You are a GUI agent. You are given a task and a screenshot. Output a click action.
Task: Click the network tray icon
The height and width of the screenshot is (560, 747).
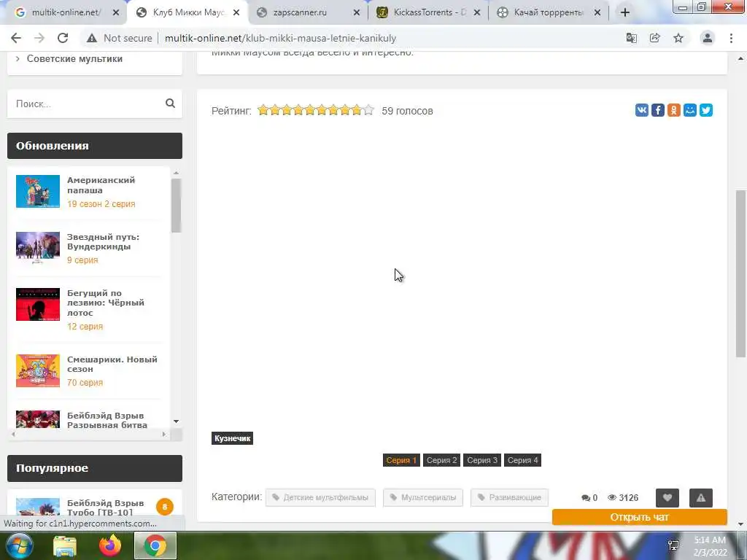(x=673, y=545)
